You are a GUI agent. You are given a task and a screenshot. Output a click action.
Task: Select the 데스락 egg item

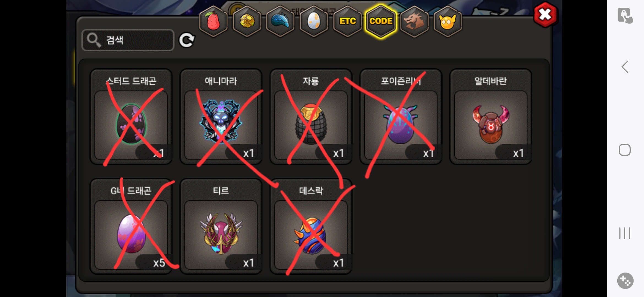coord(311,226)
